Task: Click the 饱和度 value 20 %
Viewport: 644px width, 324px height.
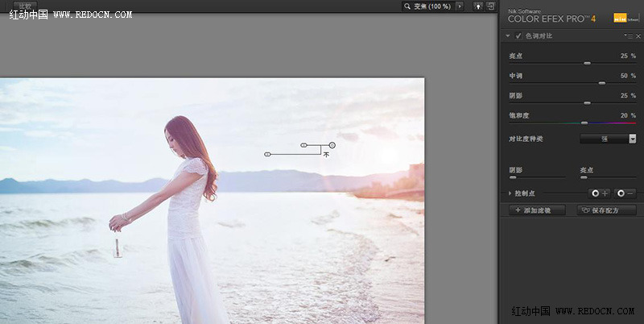Action: click(x=628, y=115)
